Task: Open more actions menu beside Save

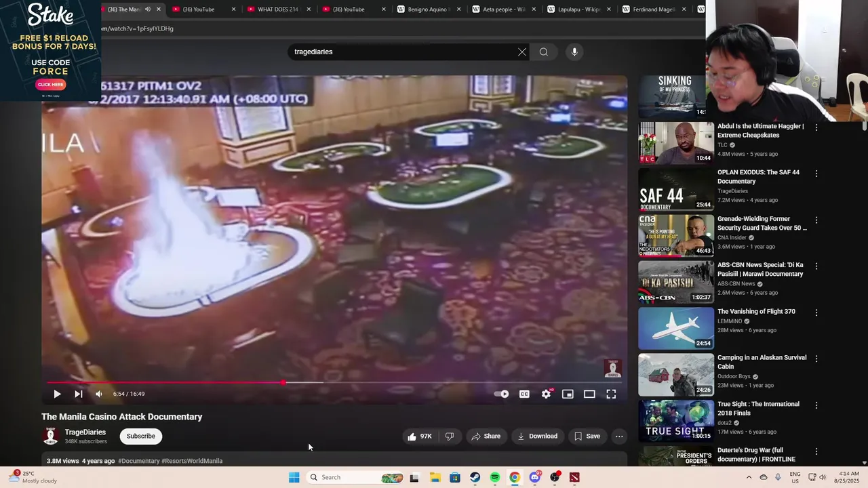Action: pyautogui.click(x=619, y=436)
